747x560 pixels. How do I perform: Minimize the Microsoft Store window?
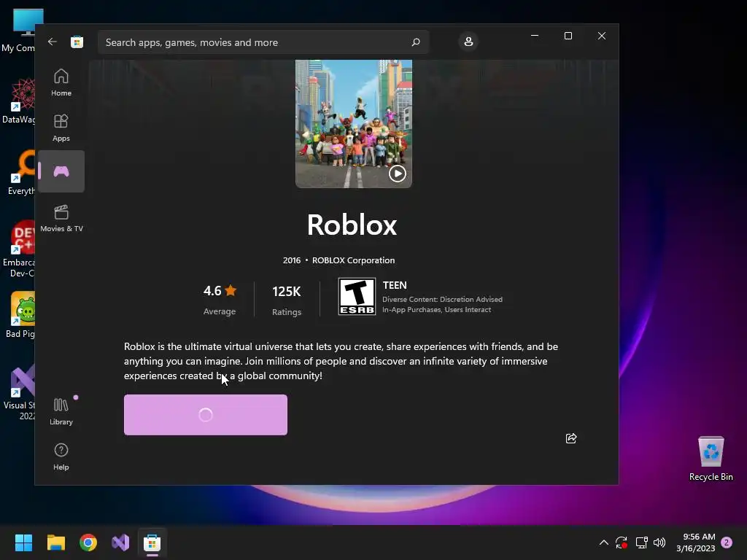(535, 36)
